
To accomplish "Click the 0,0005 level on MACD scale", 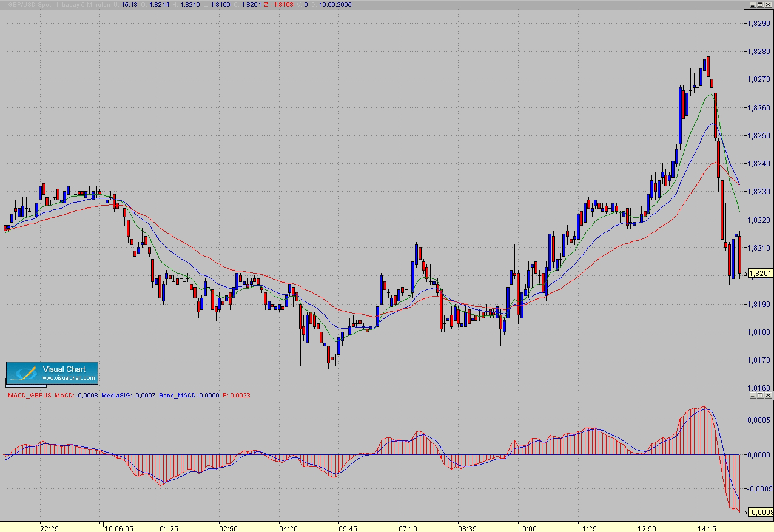I will (x=759, y=420).
